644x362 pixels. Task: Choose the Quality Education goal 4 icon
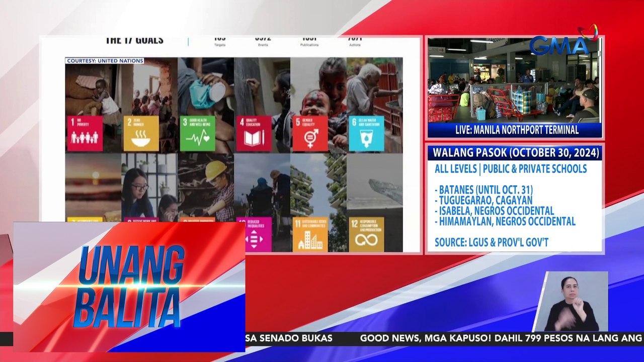click(254, 133)
